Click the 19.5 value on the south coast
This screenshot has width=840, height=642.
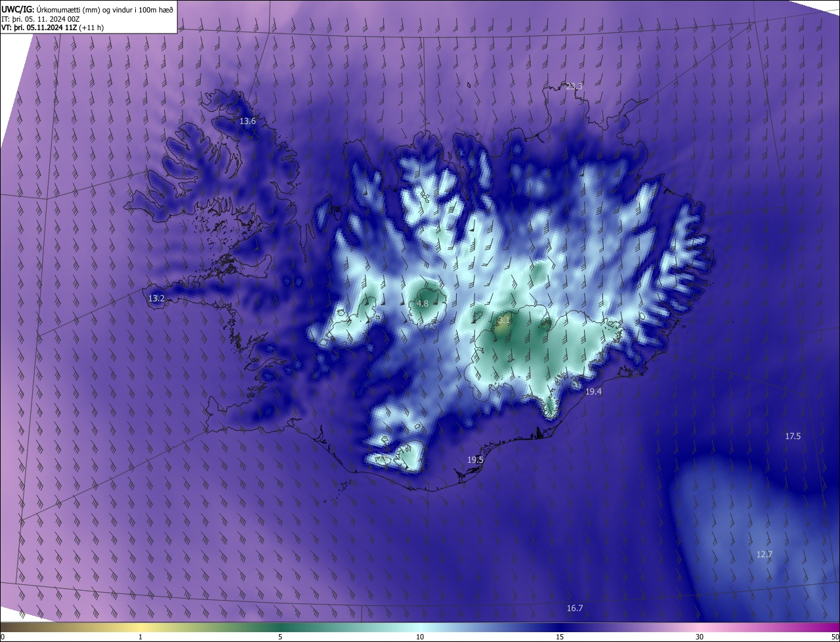(475, 460)
